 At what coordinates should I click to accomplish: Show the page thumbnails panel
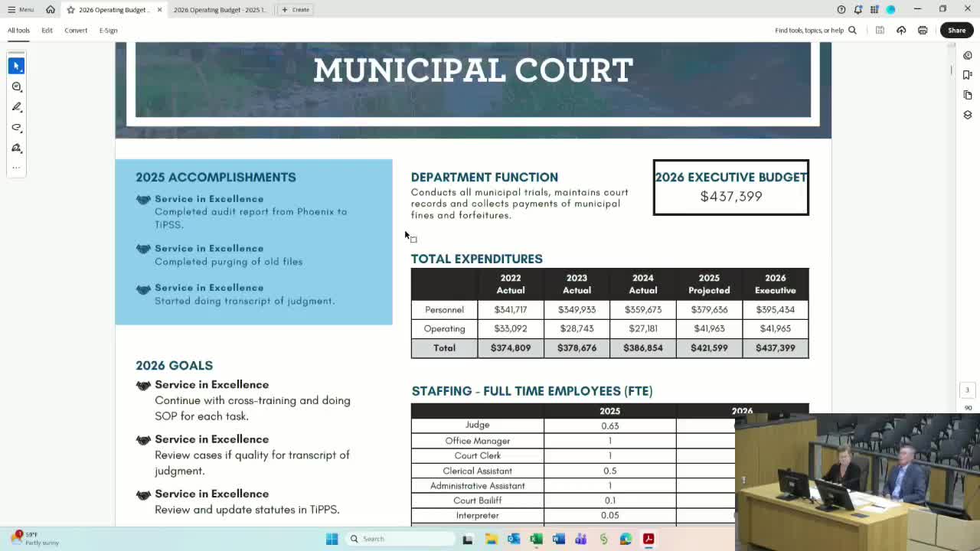967,95
